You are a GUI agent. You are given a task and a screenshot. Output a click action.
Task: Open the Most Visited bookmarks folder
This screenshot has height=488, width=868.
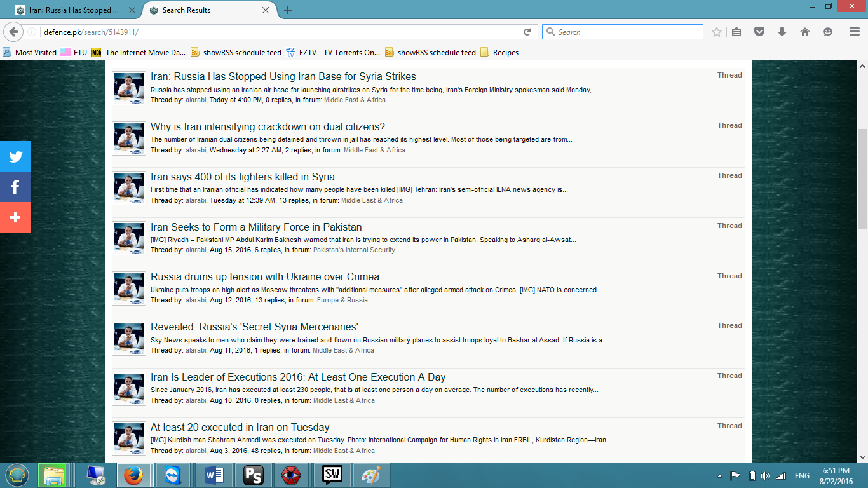click(x=30, y=53)
